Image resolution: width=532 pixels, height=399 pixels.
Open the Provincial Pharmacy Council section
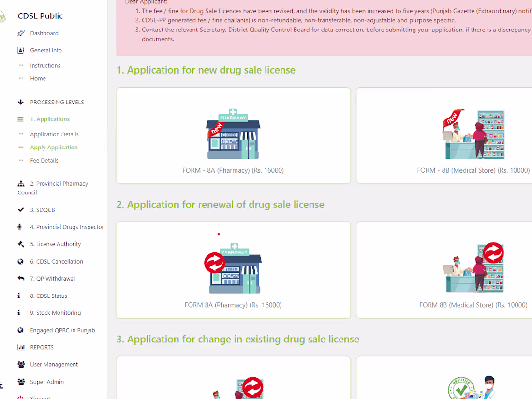click(53, 188)
